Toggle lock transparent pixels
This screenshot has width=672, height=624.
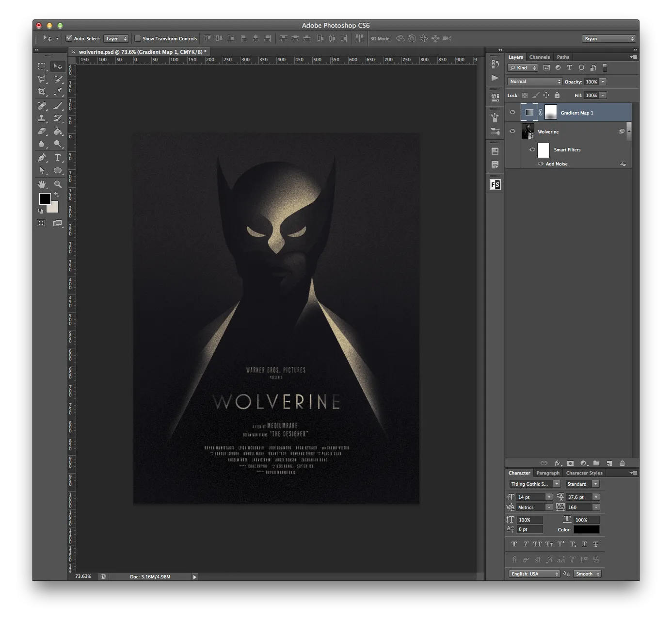coord(525,95)
